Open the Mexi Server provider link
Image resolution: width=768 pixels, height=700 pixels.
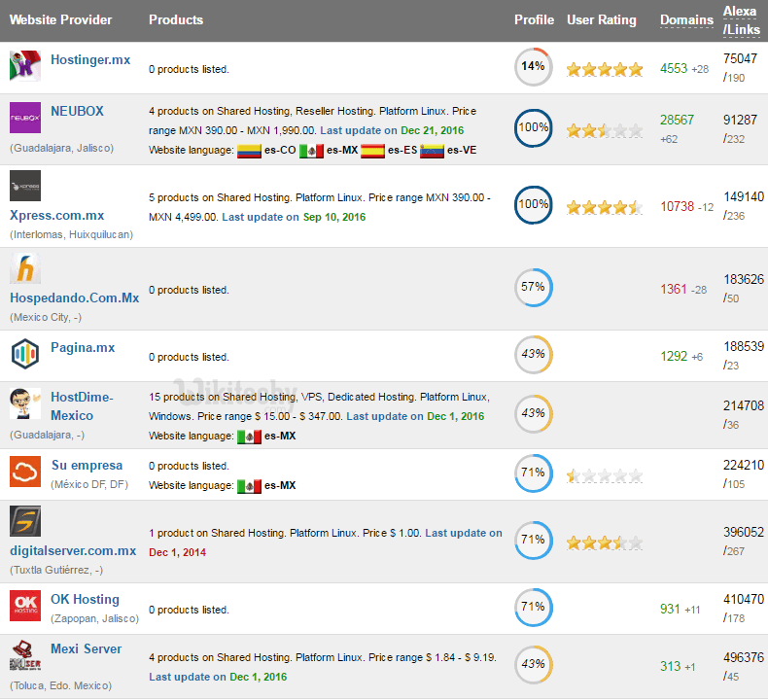(87, 649)
